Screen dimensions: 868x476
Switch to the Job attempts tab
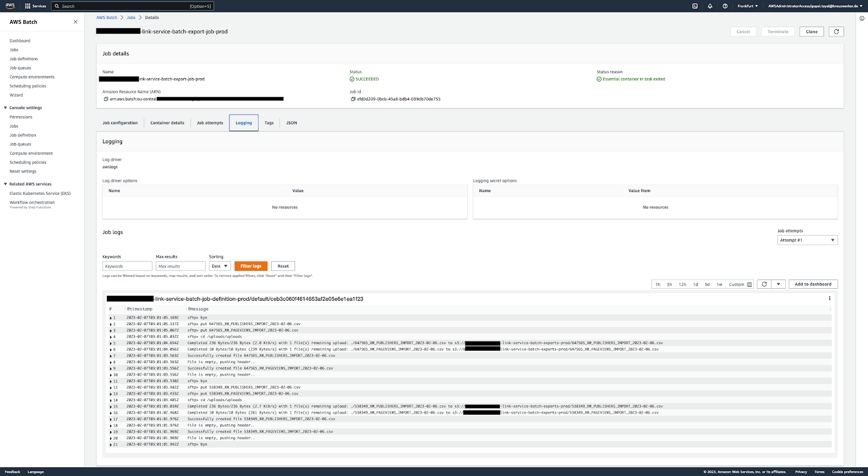pos(210,123)
